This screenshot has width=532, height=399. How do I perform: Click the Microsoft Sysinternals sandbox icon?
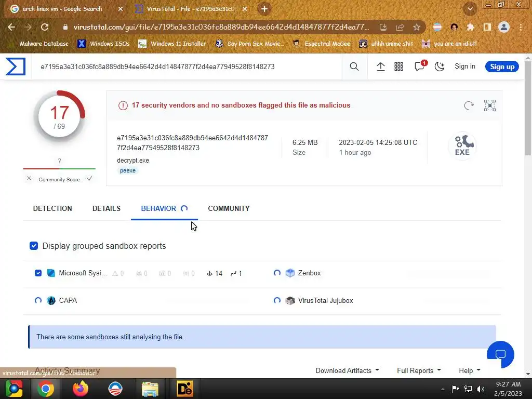(51, 273)
